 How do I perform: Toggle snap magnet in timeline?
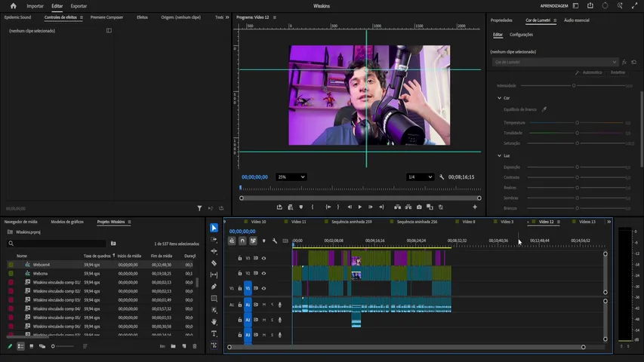pos(242,241)
